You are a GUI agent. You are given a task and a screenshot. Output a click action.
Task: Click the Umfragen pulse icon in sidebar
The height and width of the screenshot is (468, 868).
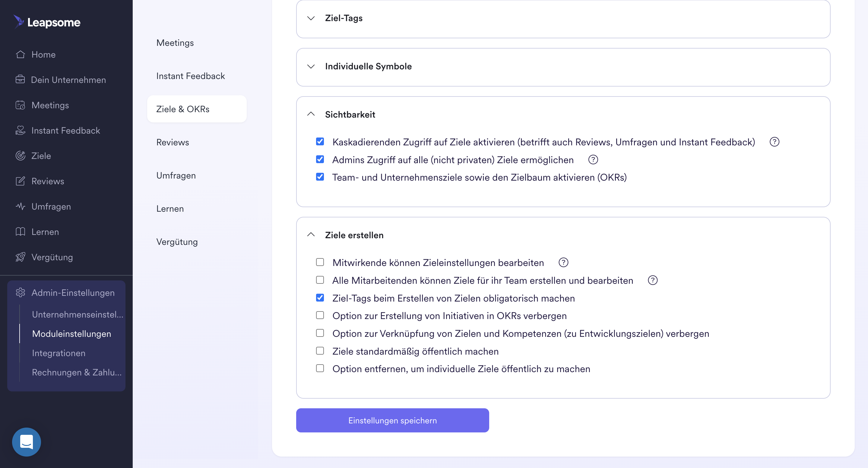20,206
